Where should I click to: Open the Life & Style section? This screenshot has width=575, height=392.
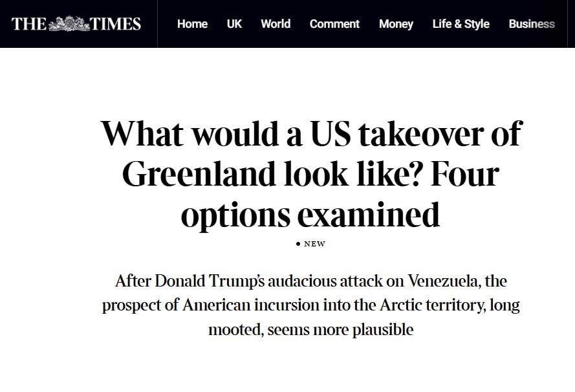tap(461, 24)
